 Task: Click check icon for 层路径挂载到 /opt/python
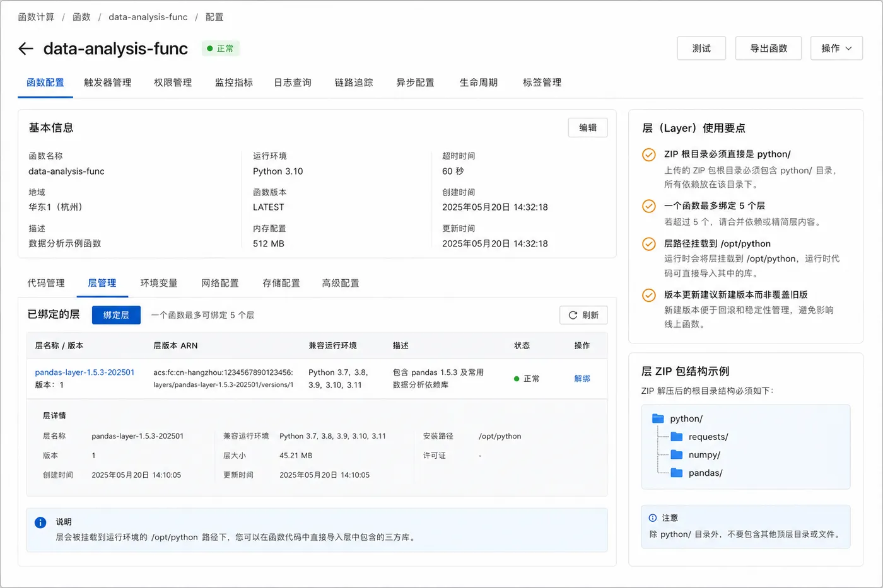(x=648, y=244)
